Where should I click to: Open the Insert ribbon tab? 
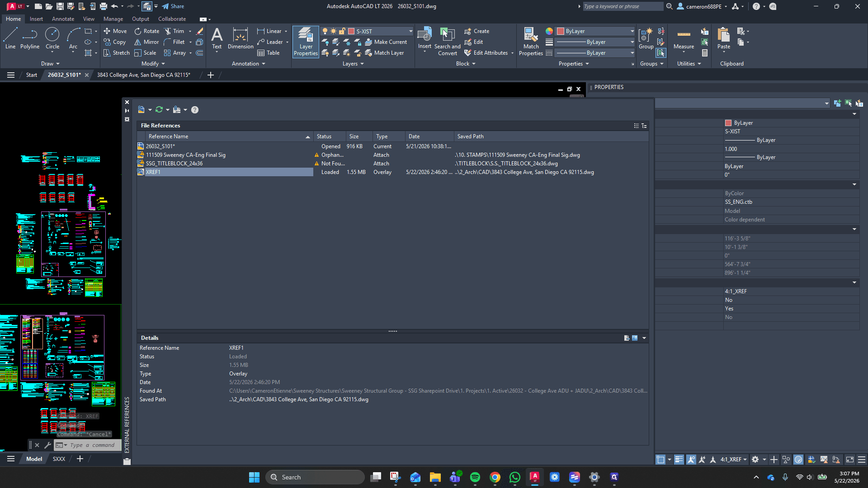[x=36, y=19]
